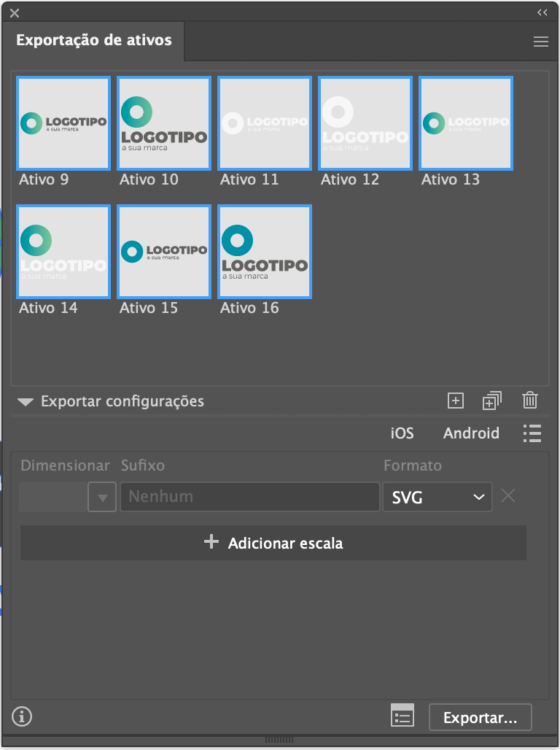Open the panel hamburger menu

click(x=541, y=42)
